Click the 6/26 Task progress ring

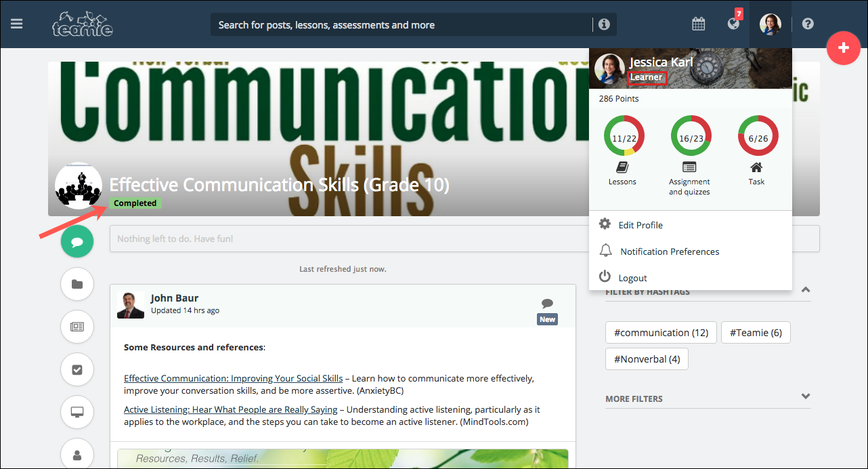pos(758,136)
